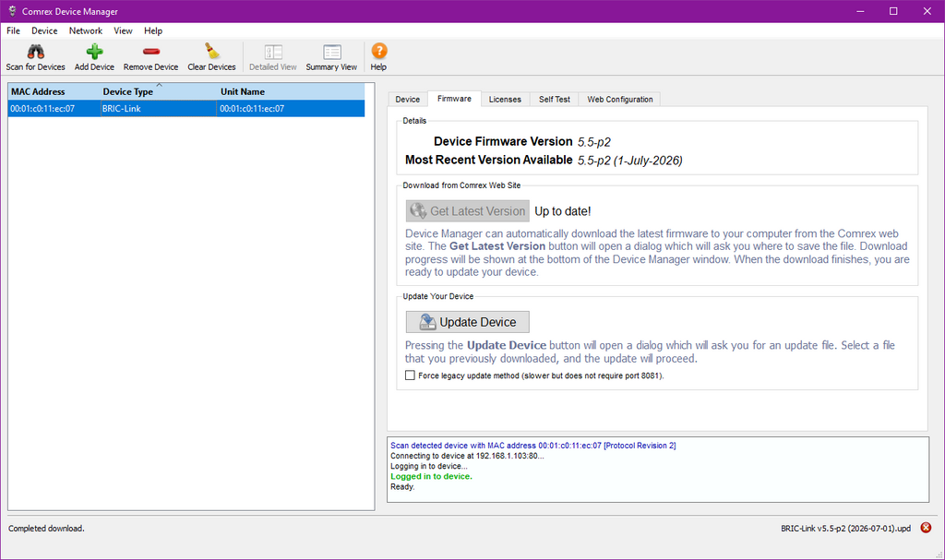Minimize the Comrex Device Manager window
Image resolution: width=945 pixels, height=560 pixels.
[x=860, y=11]
